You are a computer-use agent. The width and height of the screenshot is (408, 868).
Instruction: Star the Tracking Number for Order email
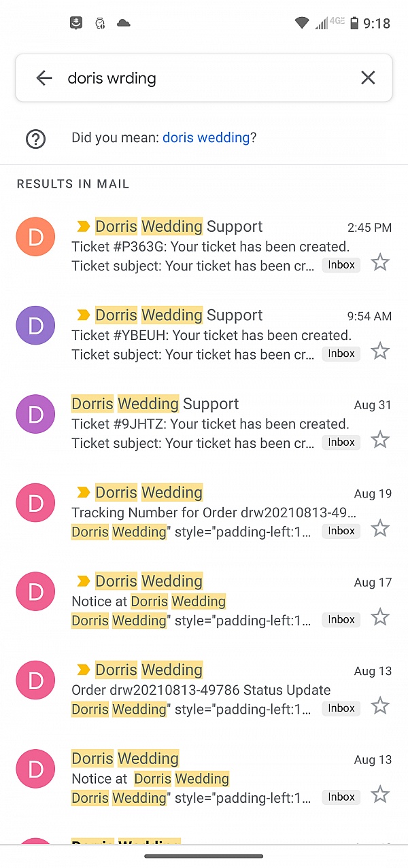tap(380, 529)
